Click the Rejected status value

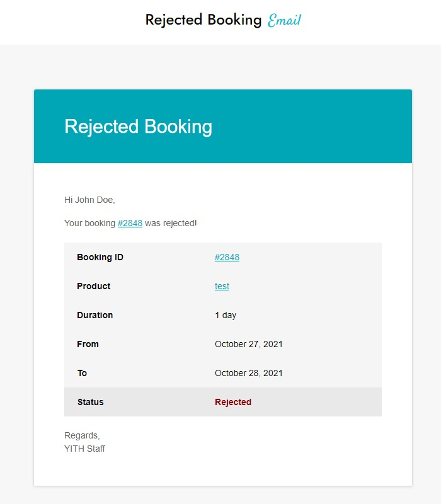[x=233, y=402]
